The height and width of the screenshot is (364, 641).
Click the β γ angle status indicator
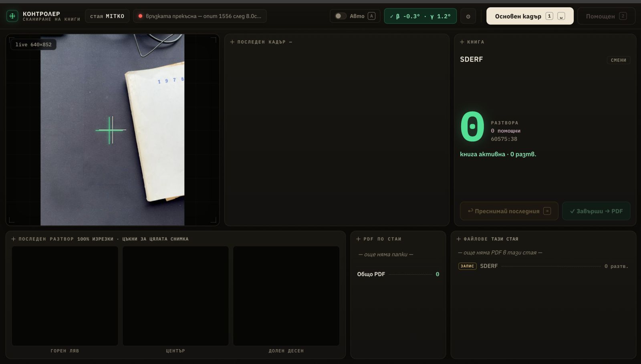[420, 16]
